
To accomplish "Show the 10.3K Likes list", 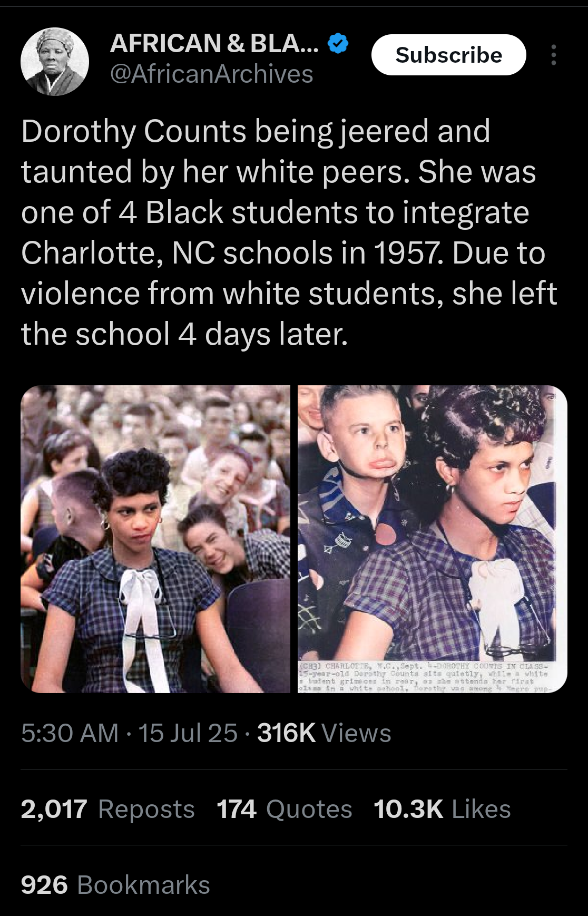I will [443, 809].
